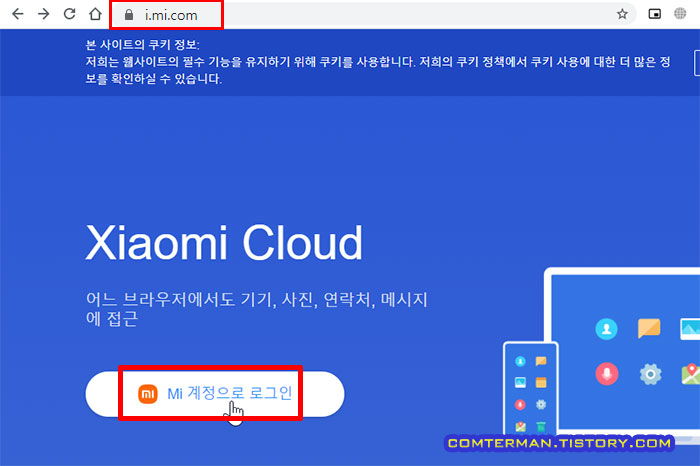
Task: Select the '어느 브라우저에서도 기기' tagline text
Action: [256, 308]
